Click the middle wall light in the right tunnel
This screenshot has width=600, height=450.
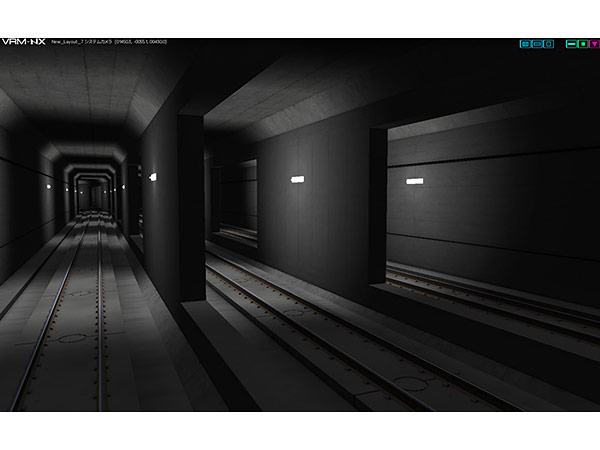(297, 179)
